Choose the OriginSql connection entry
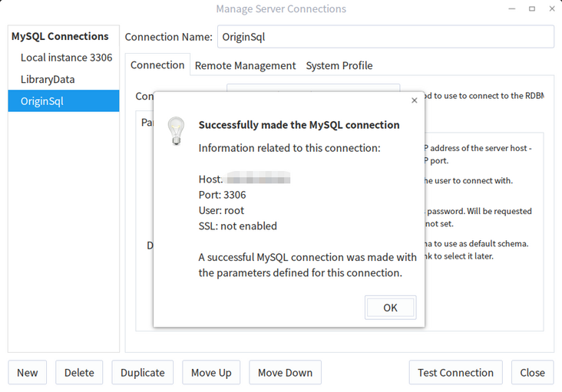This screenshot has height=392, width=562. tap(42, 101)
